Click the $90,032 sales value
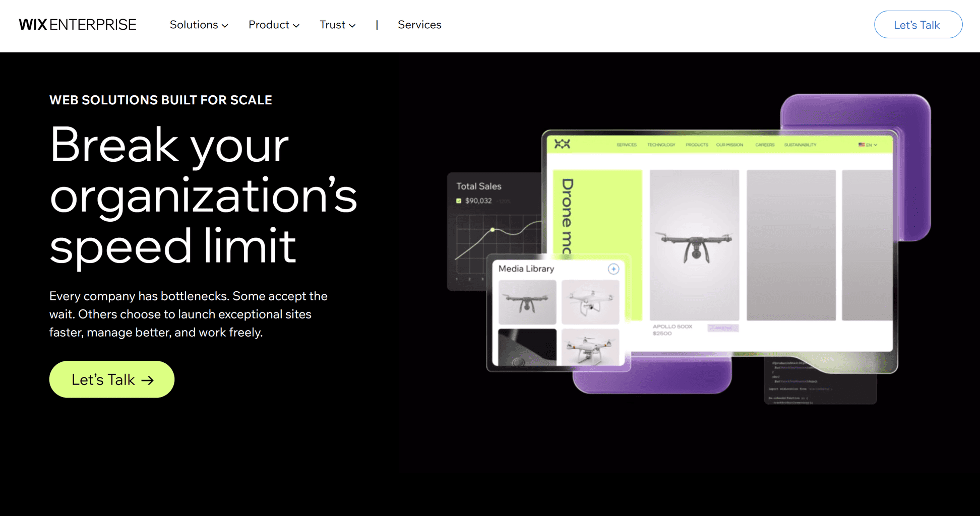 click(478, 201)
